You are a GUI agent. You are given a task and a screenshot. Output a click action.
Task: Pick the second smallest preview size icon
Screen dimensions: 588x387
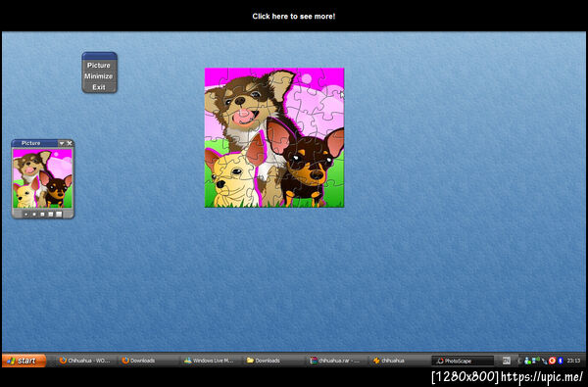click(x=34, y=215)
